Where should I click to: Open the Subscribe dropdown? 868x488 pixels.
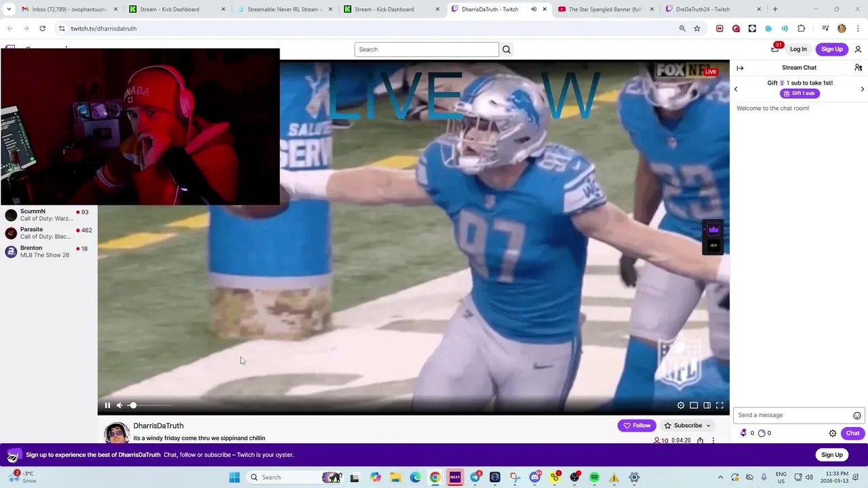pyautogui.click(x=687, y=426)
